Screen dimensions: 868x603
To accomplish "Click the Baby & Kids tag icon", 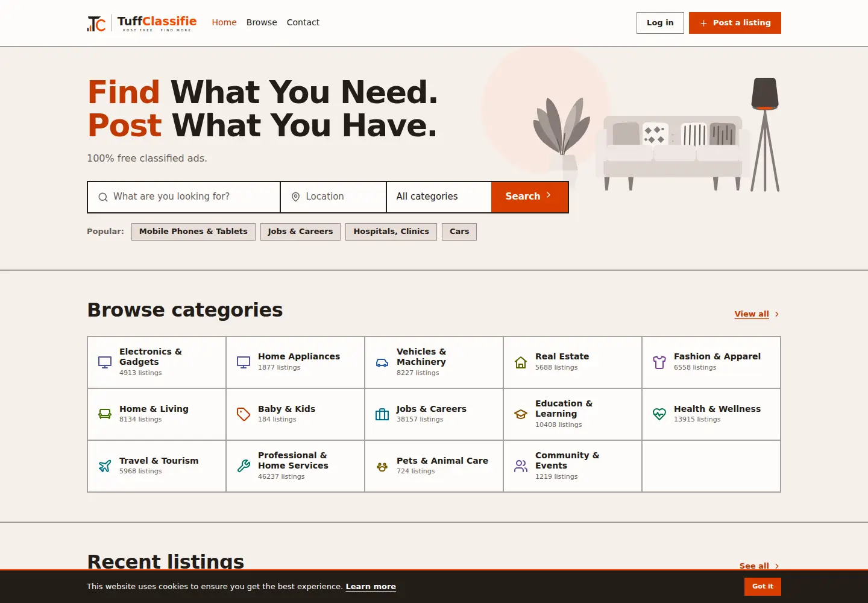I will tap(244, 414).
